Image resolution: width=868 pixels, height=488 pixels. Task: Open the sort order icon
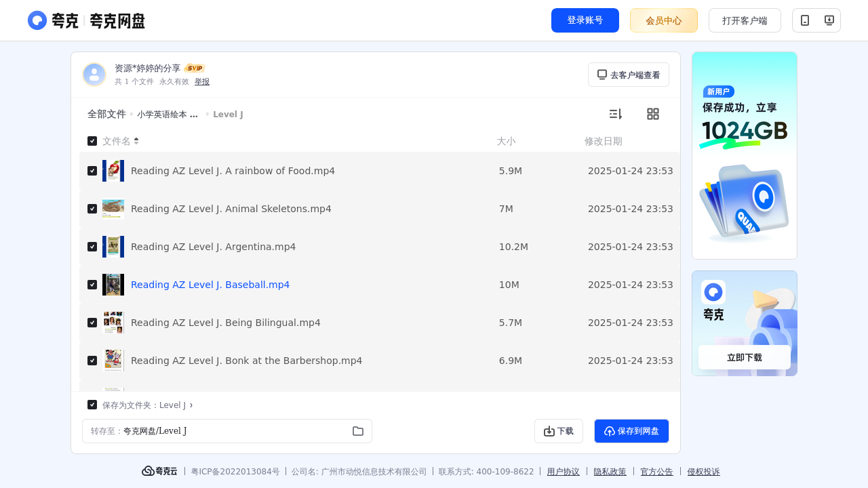(x=615, y=114)
